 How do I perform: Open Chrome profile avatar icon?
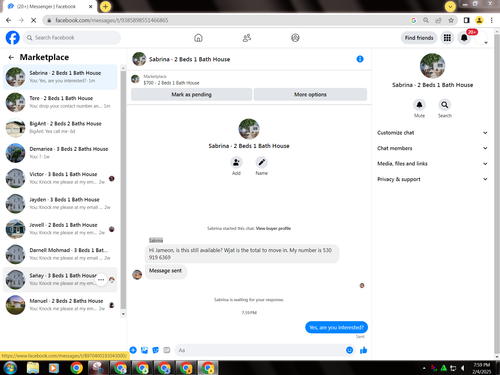coord(479,20)
